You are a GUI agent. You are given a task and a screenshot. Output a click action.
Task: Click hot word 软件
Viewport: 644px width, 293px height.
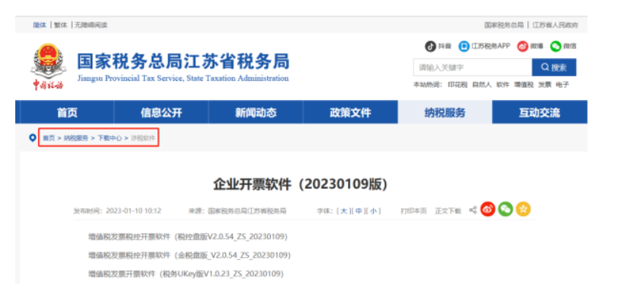pyautogui.click(x=503, y=85)
